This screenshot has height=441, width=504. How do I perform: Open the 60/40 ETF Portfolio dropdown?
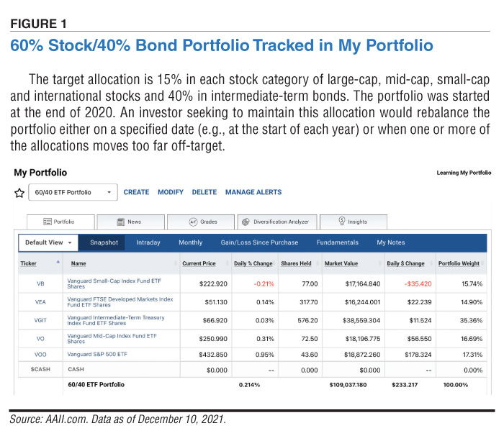click(73, 192)
